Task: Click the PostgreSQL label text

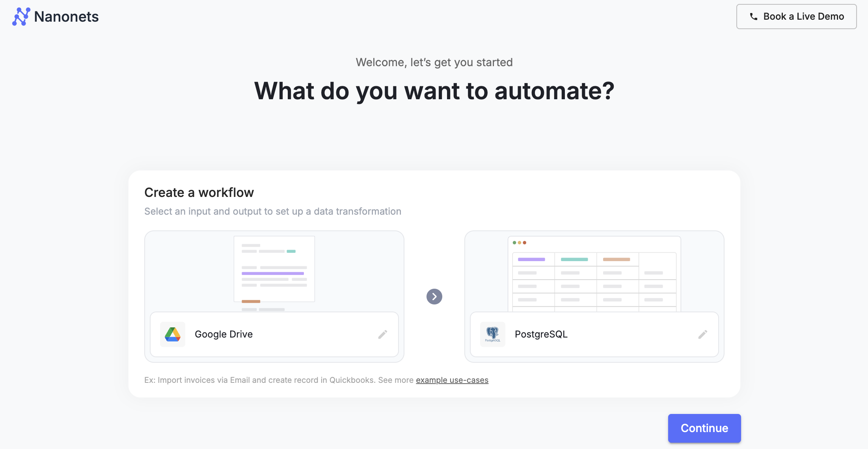Action: point(541,334)
